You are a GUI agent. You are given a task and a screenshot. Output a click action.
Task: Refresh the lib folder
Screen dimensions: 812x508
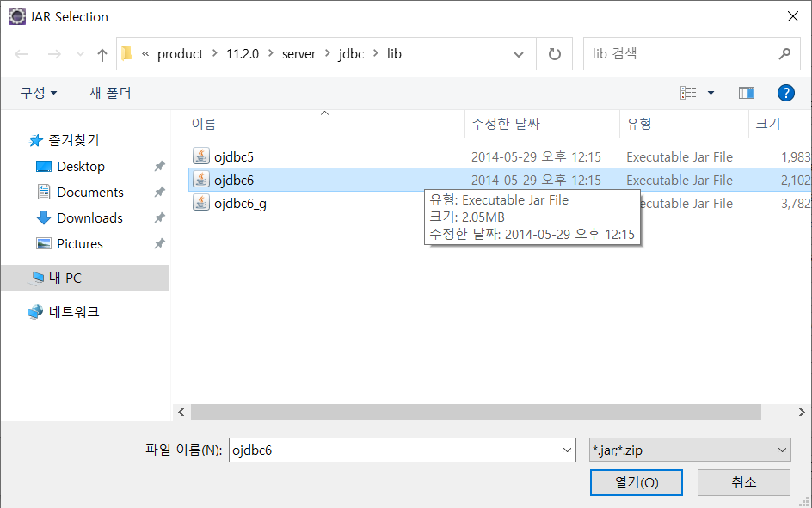(554, 54)
